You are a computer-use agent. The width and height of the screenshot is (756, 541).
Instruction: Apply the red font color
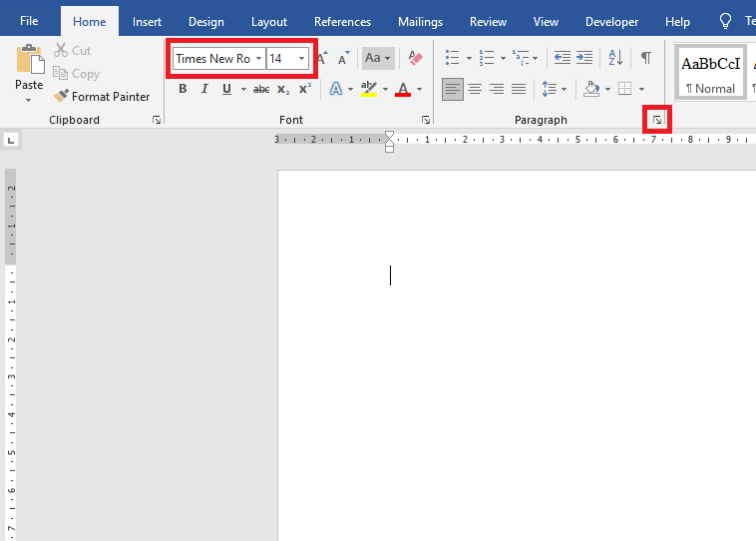pos(403,89)
